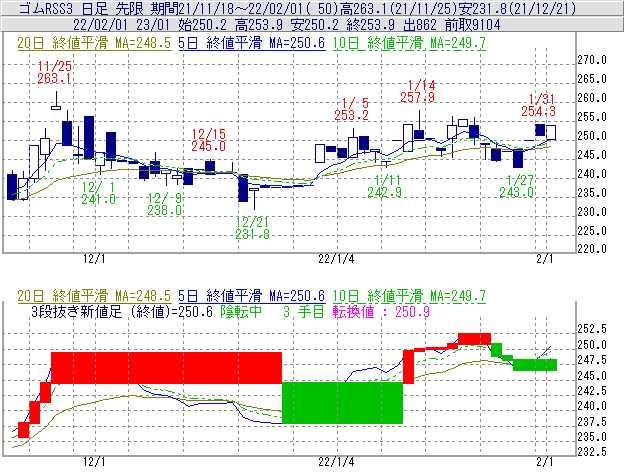The width and height of the screenshot is (624, 475).
Task: Click the 22/1/4 date label under upper chart
Action: click(336, 259)
